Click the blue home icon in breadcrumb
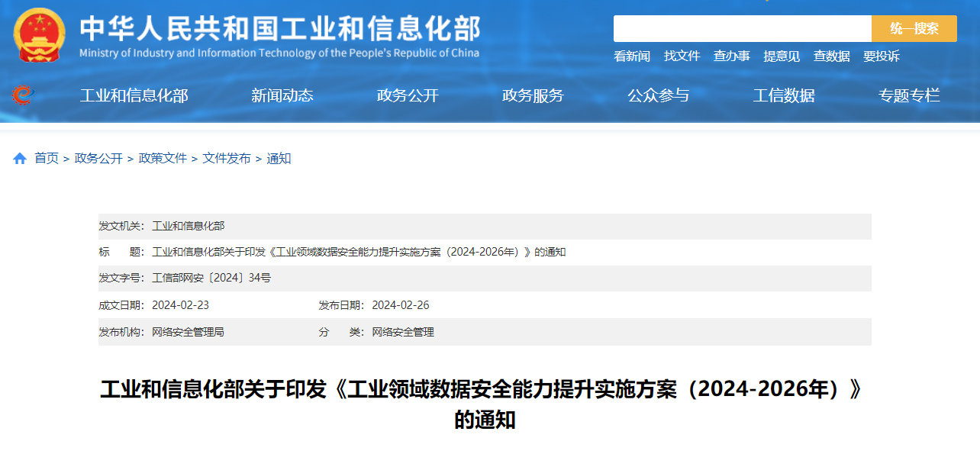 [x=20, y=159]
